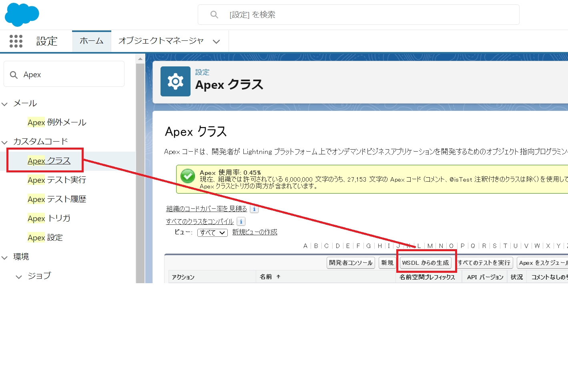Image resolution: width=568 pixels, height=392 pixels.
Task: Open the 新規ビューの作成 link
Action: (255, 232)
